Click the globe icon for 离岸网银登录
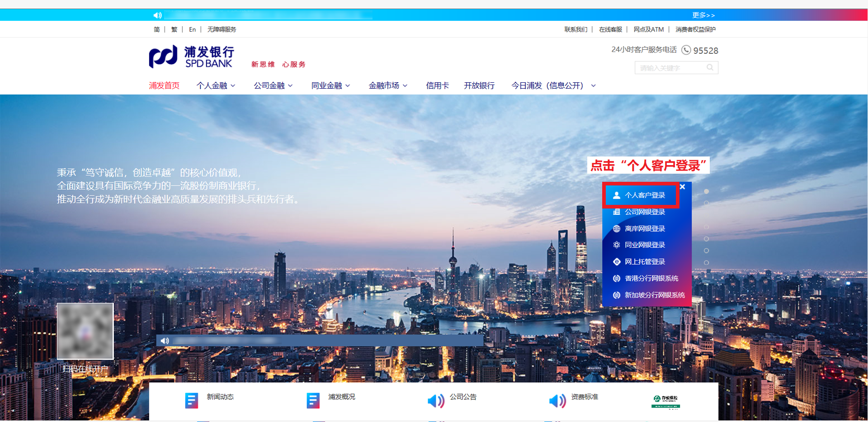This screenshot has height=422, width=868. [616, 229]
